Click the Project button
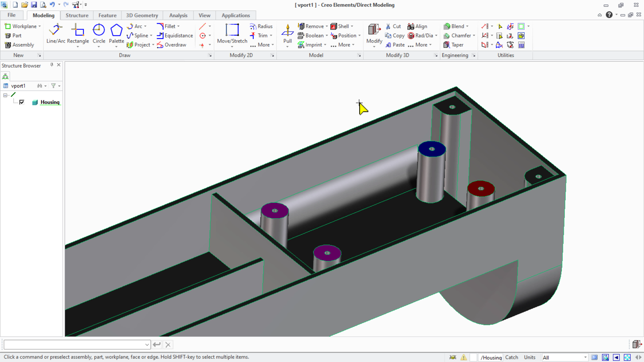 coord(138,45)
